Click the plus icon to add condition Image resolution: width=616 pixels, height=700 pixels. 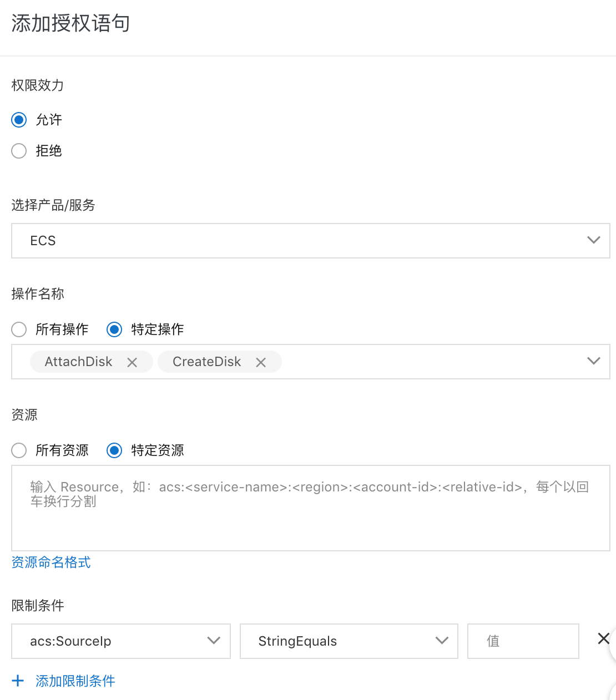click(x=18, y=681)
